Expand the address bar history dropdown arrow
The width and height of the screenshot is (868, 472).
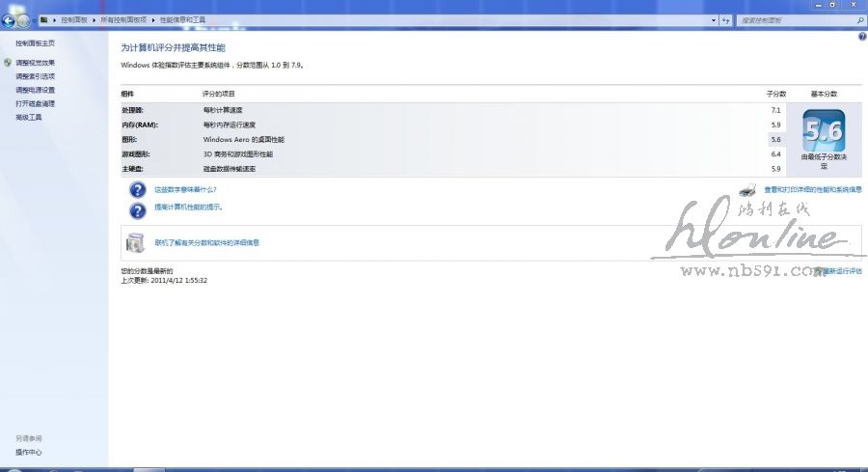(x=714, y=19)
